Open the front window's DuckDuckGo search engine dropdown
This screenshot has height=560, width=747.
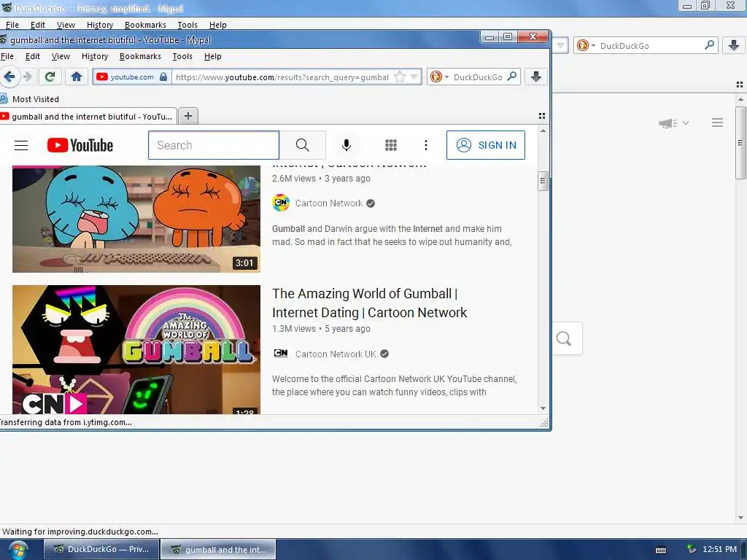point(440,77)
